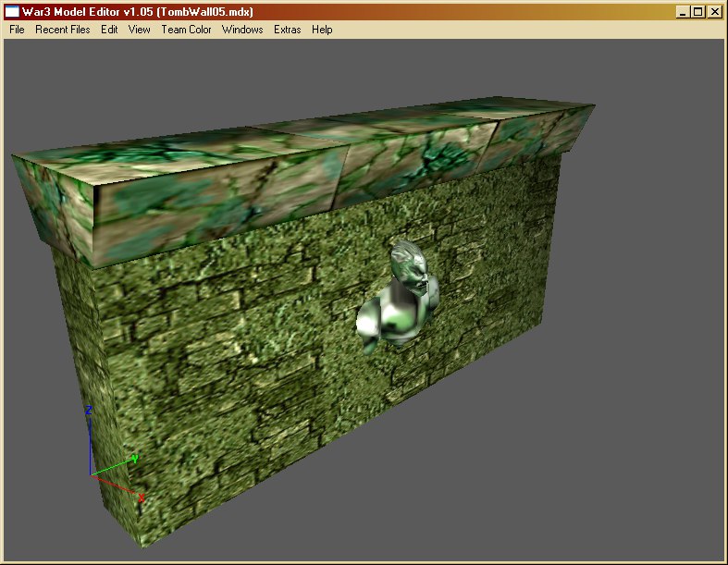Open the Recent Files menu
This screenshot has width=728, height=565.
click(x=63, y=30)
